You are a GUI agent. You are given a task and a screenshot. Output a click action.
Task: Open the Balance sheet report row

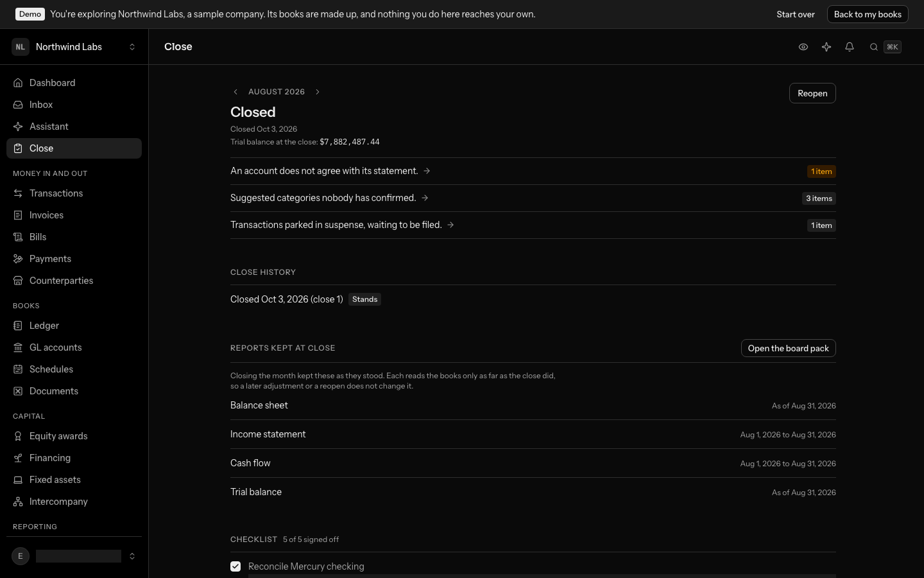[533, 405]
